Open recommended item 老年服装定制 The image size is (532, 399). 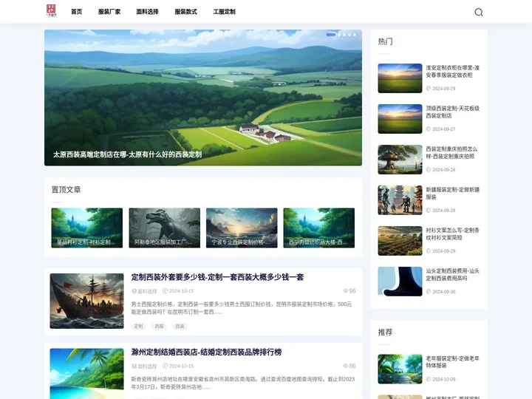pyautogui.click(x=453, y=362)
